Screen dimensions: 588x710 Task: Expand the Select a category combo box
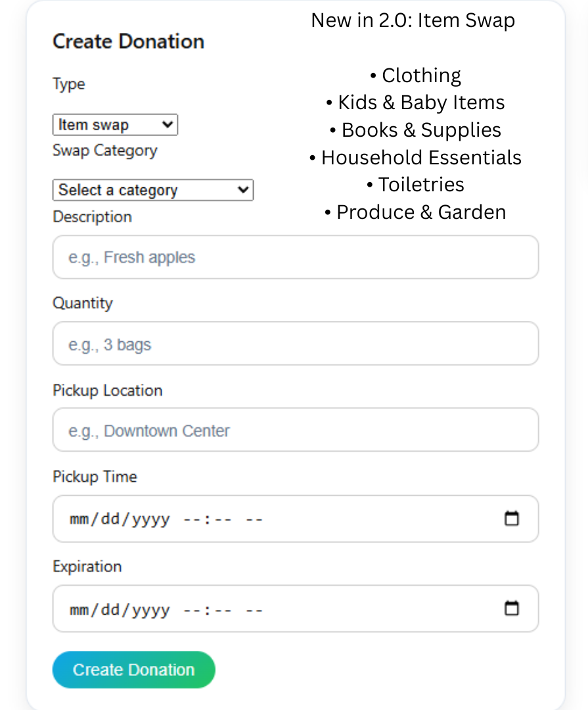(x=152, y=190)
